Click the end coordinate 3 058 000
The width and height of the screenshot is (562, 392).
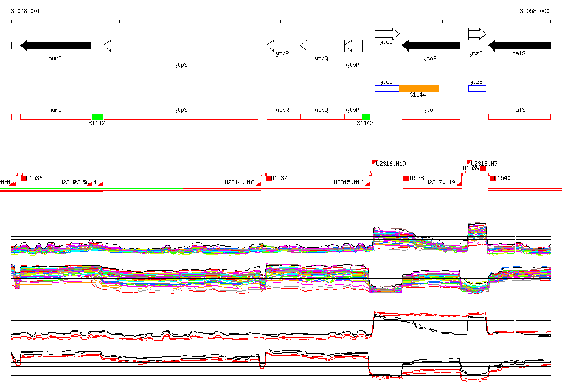click(x=535, y=11)
